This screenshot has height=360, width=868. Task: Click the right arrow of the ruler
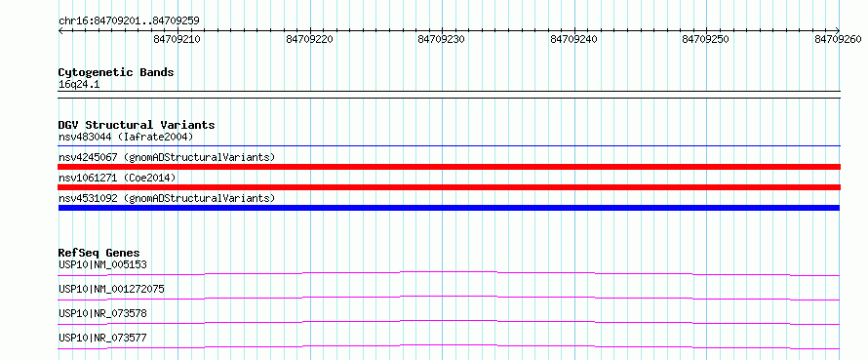[838, 31]
